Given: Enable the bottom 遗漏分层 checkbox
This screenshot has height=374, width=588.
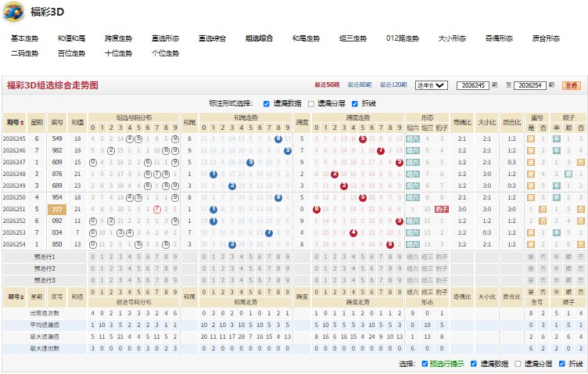Looking at the screenshot, I should pyautogui.click(x=518, y=364).
